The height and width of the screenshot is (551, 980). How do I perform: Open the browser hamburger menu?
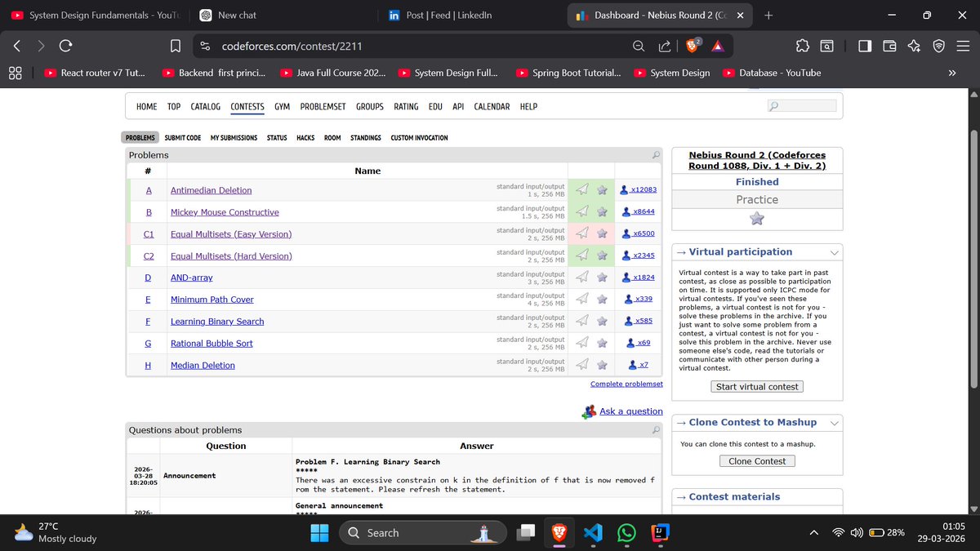[x=964, y=46]
